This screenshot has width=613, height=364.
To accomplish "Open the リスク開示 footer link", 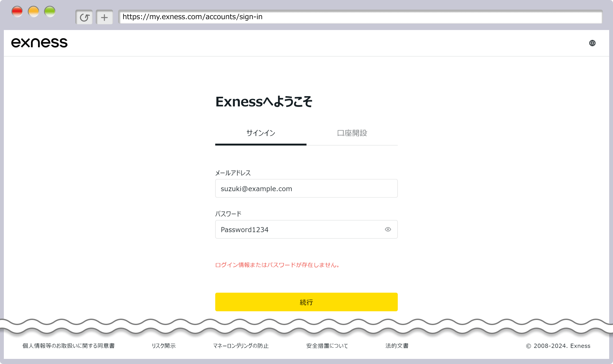I will coord(163,346).
